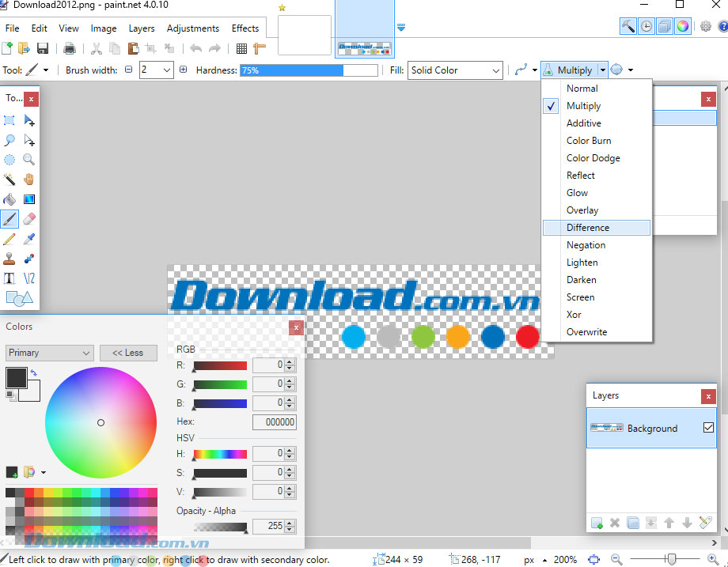The width and height of the screenshot is (728, 567).
Task: Open the Tool chooser dropdown arrow
Action: [x=46, y=70]
